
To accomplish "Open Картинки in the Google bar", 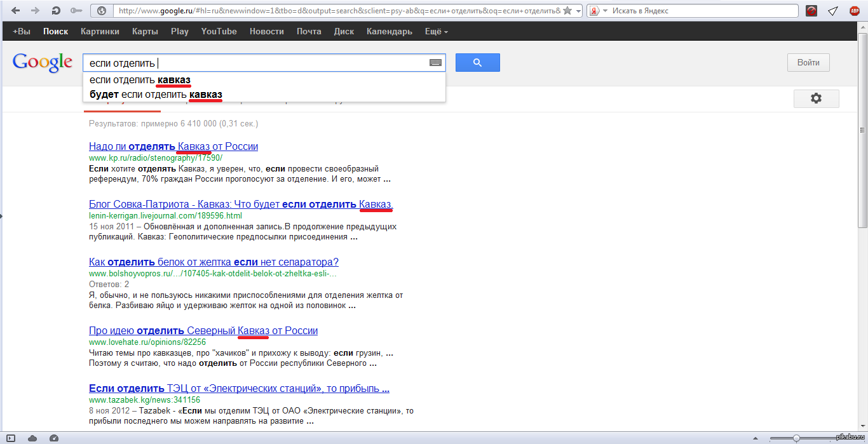I will click(x=100, y=32).
